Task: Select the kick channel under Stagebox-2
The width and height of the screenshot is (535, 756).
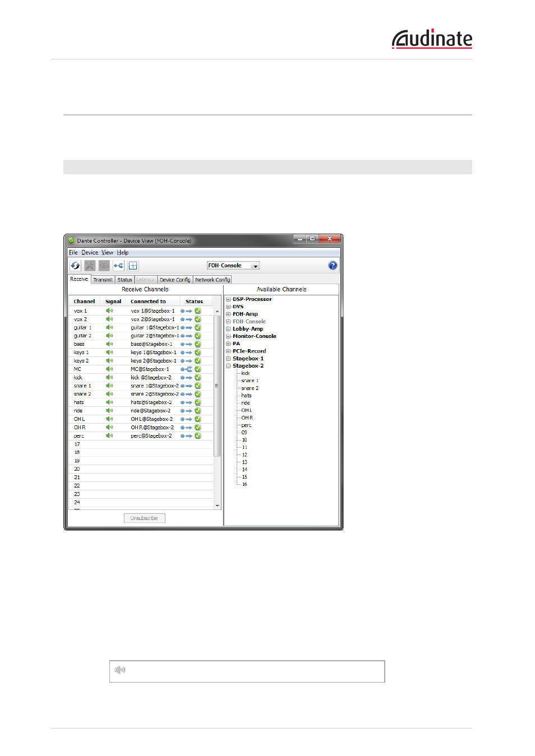Action: (x=246, y=373)
